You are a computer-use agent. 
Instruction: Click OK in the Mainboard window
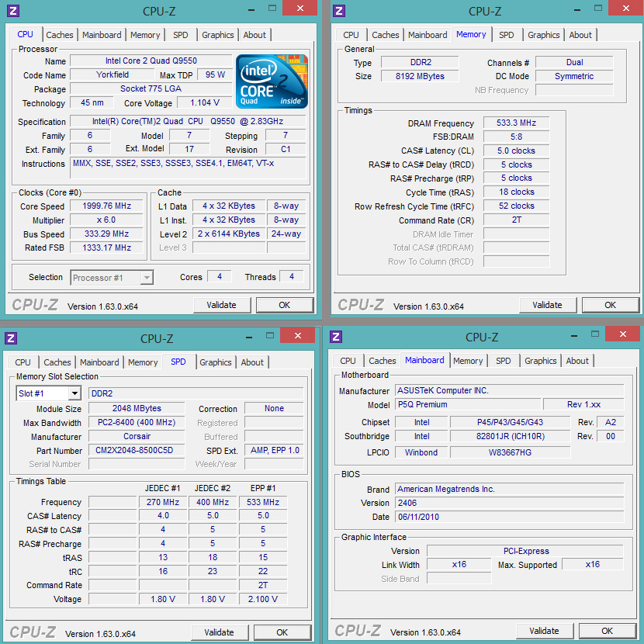tap(607, 631)
